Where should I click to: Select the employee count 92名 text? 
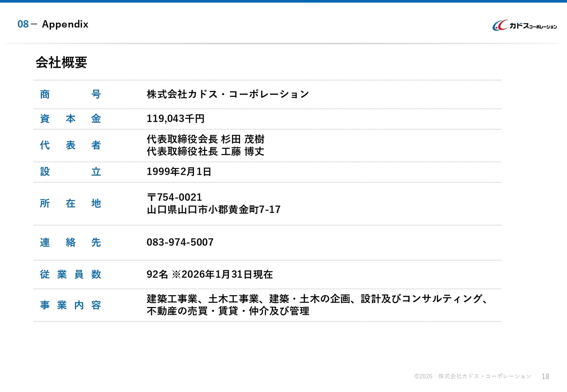tap(157, 274)
